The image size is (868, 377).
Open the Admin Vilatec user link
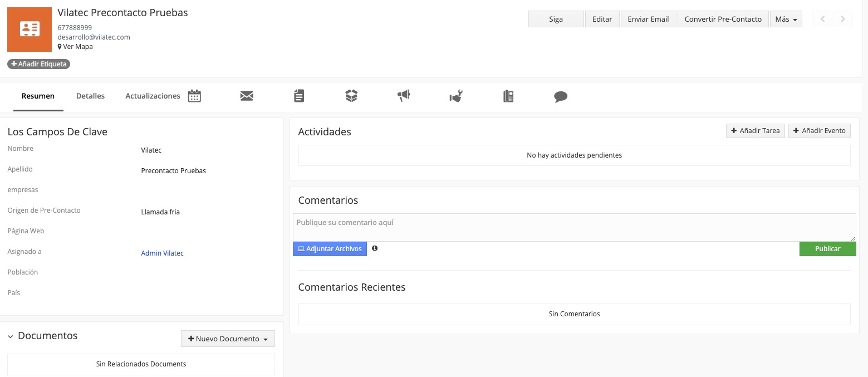point(162,253)
